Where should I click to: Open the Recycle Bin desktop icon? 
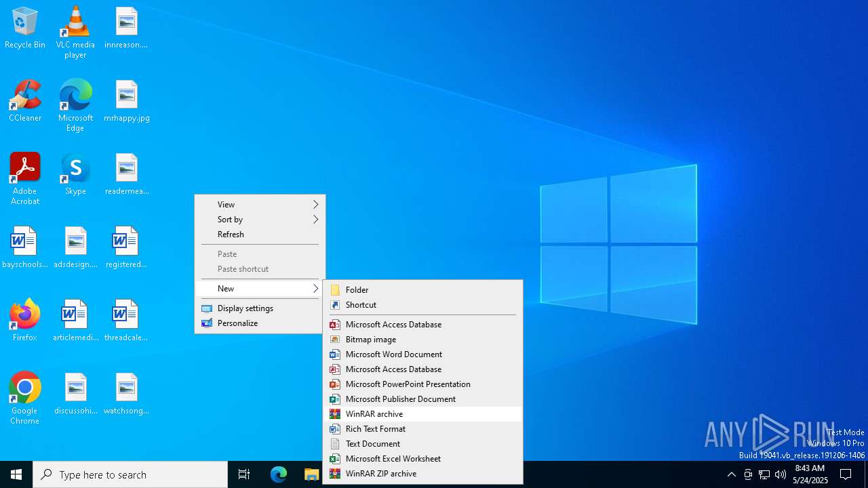[25, 27]
